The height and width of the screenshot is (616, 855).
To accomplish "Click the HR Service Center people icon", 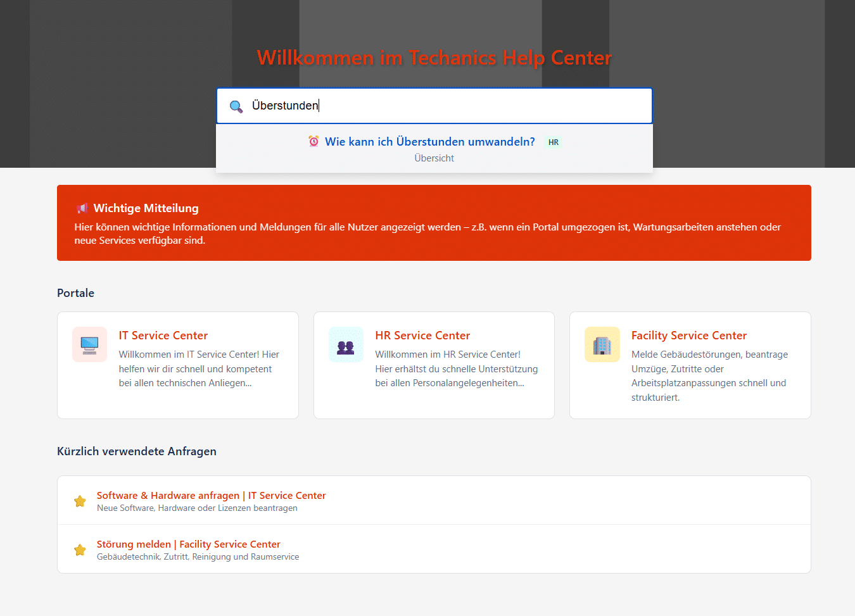I will pos(346,344).
